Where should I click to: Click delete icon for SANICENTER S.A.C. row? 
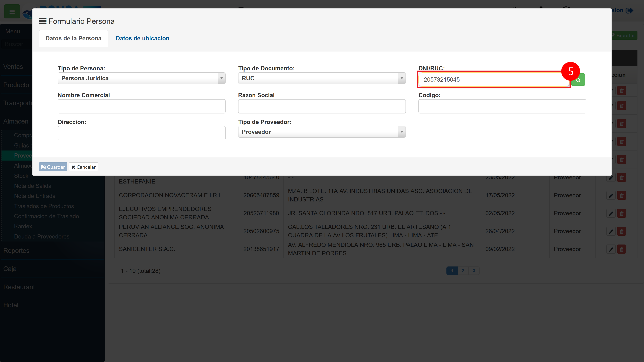[x=622, y=249]
